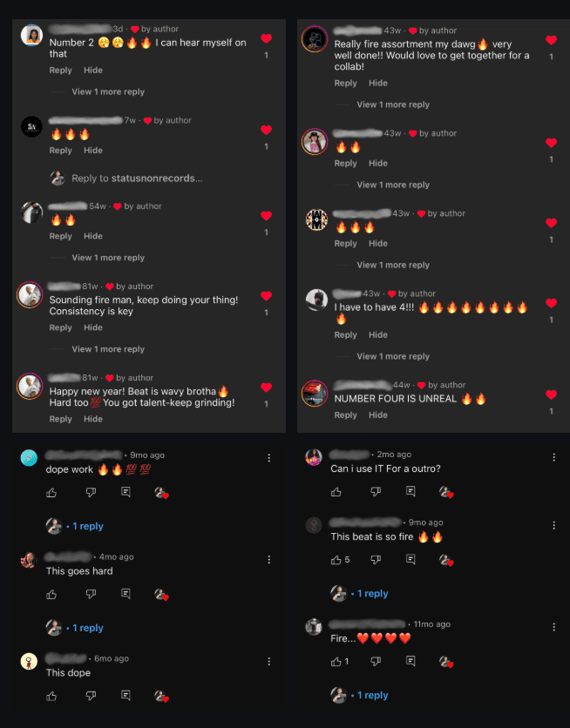Image resolution: width=570 pixels, height=728 pixels.
Task: Click creator heart on 'This beat is so fire'
Action: pyautogui.click(x=446, y=561)
